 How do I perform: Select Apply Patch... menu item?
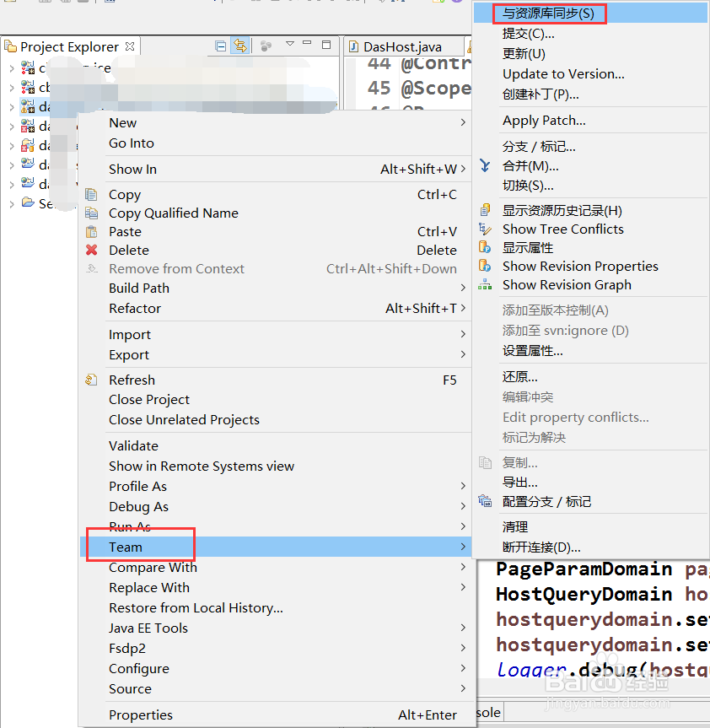(591, 121)
